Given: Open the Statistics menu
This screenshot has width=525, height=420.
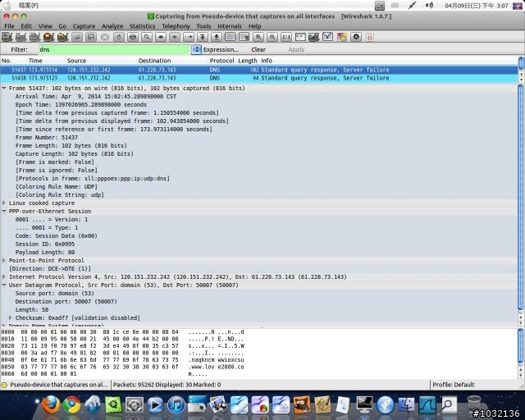Looking at the screenshot, I should coord(142,26).
